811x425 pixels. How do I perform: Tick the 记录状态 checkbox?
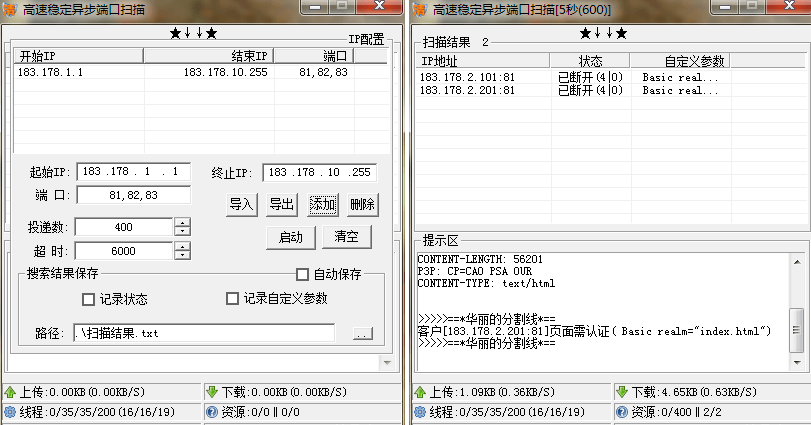coord(88,299)
